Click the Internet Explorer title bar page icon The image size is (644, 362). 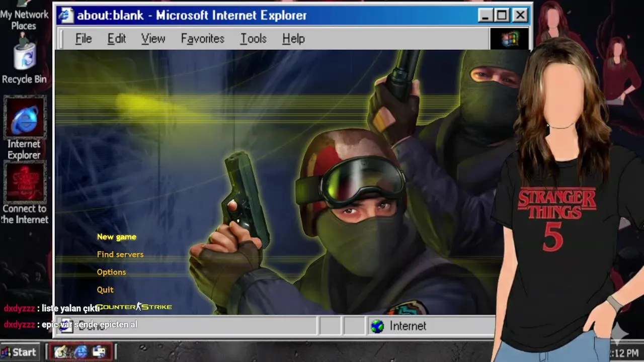[x=66, y=16]
